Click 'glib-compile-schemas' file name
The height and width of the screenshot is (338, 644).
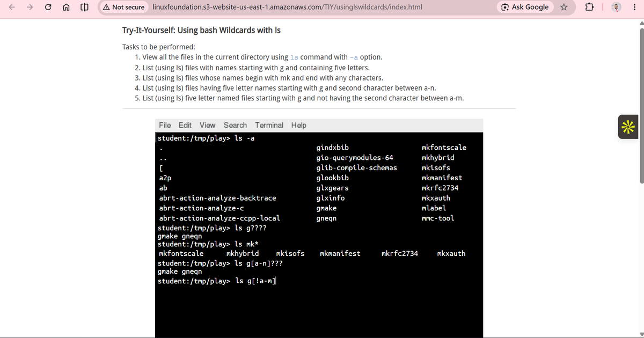tap(356, 168)
